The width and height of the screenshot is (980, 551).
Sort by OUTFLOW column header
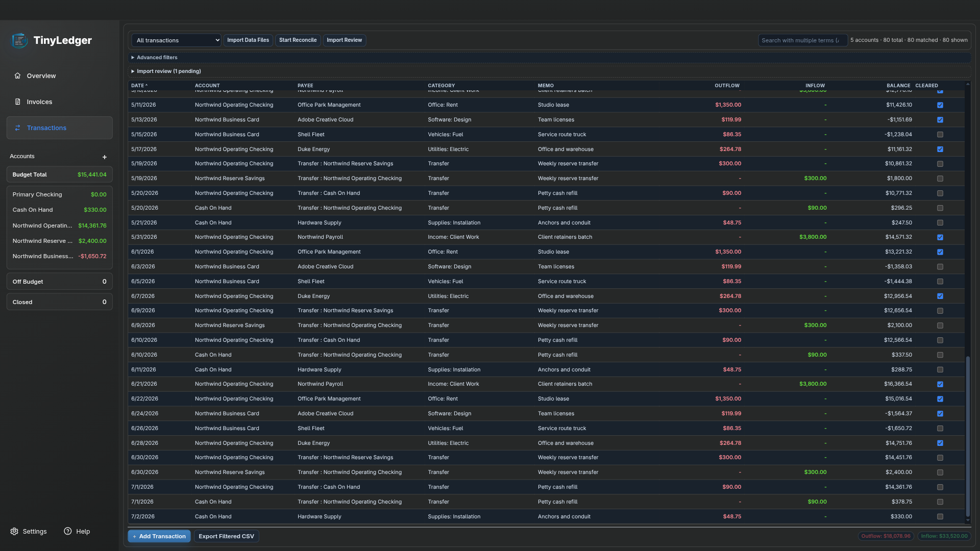tap(727, 85)
